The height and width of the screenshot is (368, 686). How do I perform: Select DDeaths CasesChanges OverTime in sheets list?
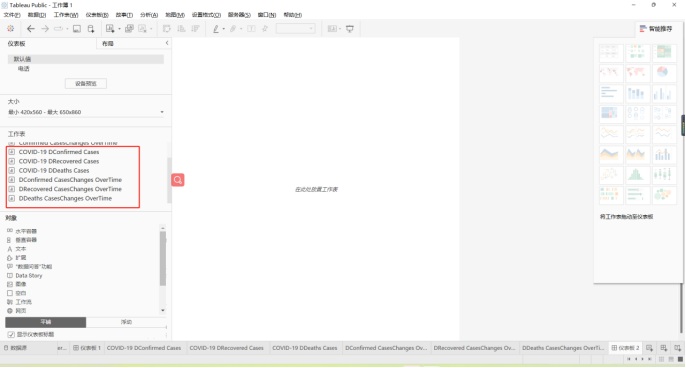[x=65, y=198]
